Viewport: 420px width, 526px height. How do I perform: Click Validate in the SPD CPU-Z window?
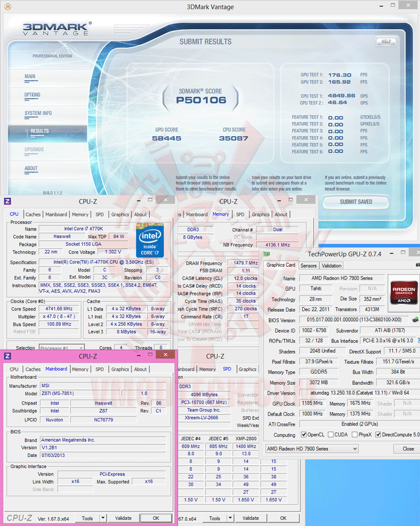tap(250, 518)
